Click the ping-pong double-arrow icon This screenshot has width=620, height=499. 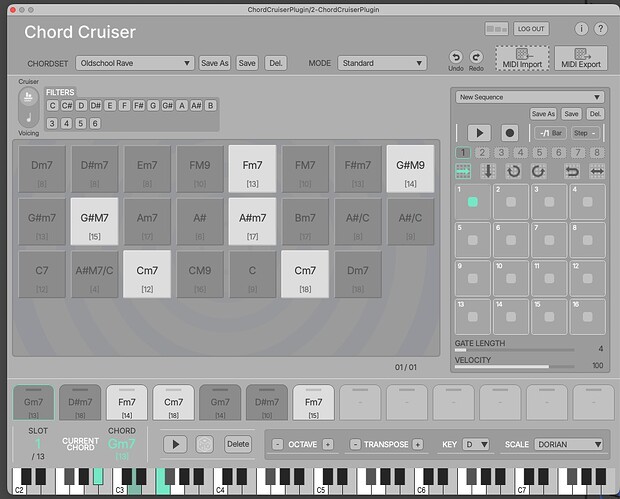coord(597,171)
